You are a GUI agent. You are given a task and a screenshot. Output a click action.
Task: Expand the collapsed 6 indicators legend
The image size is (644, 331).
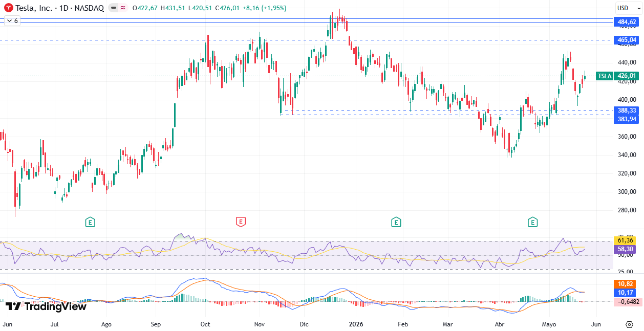(x=12, y=21)
